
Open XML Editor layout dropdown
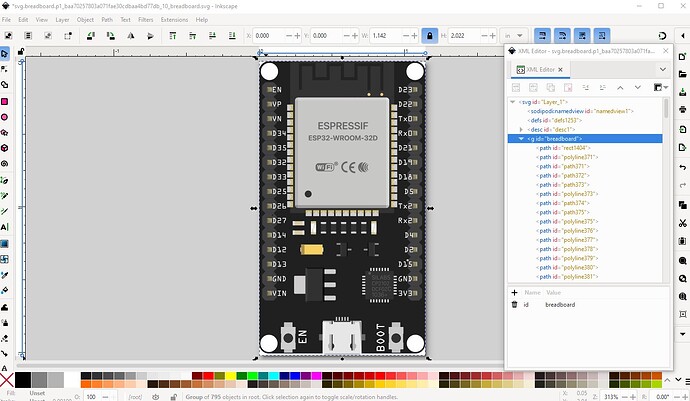click(x=661, y=88)
